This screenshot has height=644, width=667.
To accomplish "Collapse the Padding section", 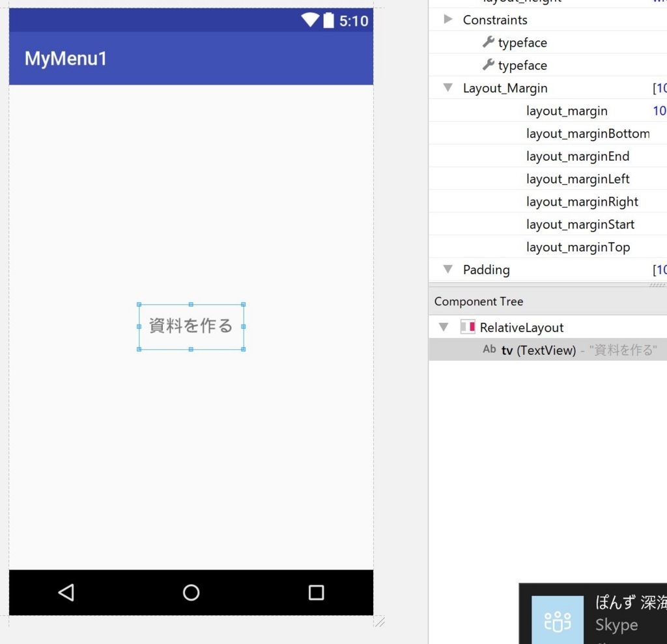I will pyautogui.click(x=448, y=269).
